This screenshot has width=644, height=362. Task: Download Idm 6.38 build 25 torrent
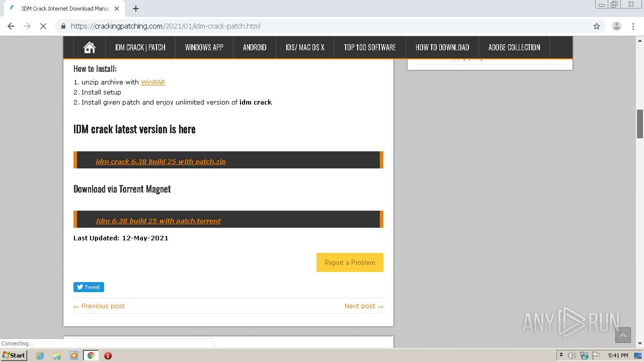158,221
